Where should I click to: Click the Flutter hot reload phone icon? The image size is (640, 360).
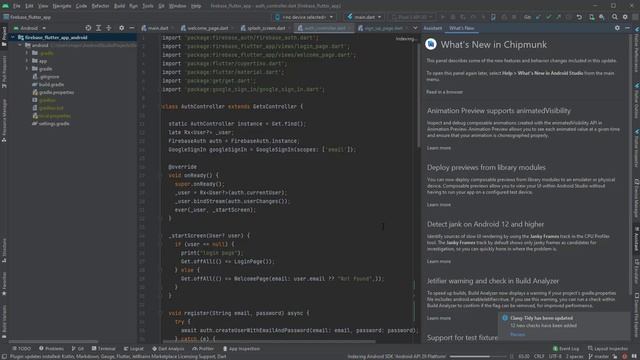click(493, 17)
